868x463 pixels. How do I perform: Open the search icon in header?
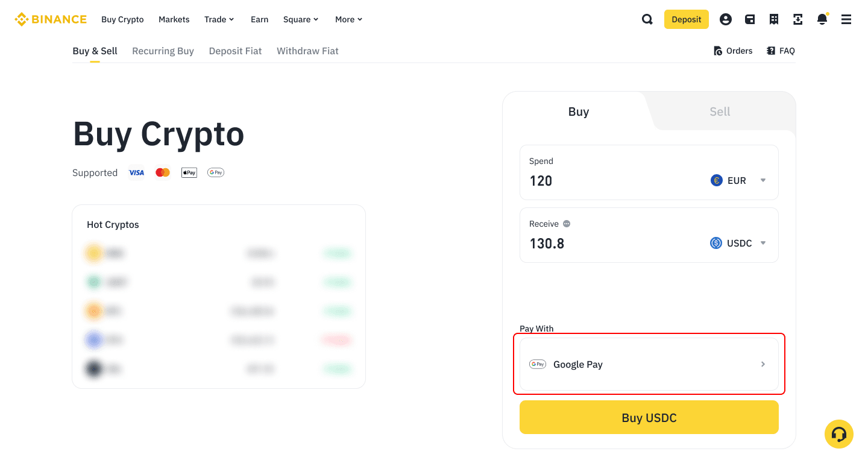coord(647,19)
